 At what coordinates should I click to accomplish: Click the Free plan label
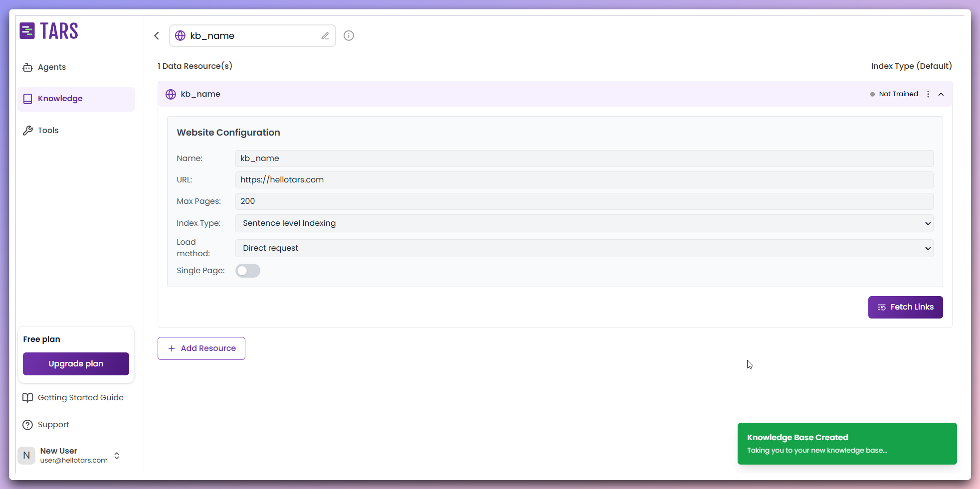(x=41, y=339)
